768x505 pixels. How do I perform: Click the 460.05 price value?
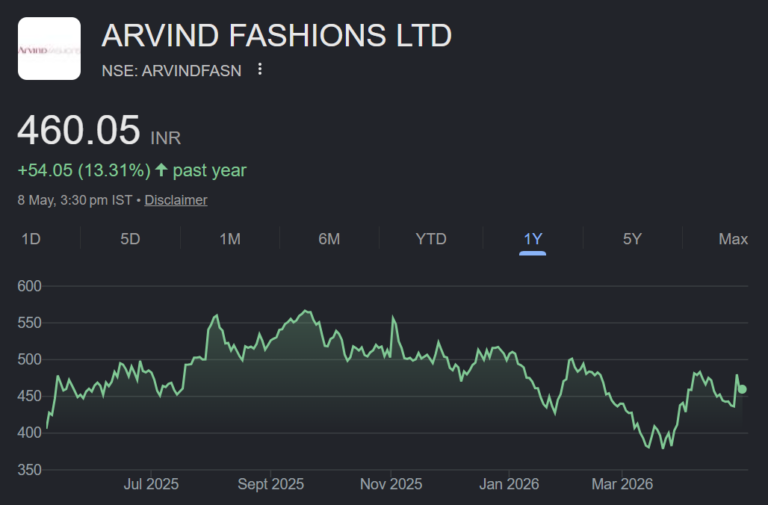pyautogui.click(x=79, y=130)
